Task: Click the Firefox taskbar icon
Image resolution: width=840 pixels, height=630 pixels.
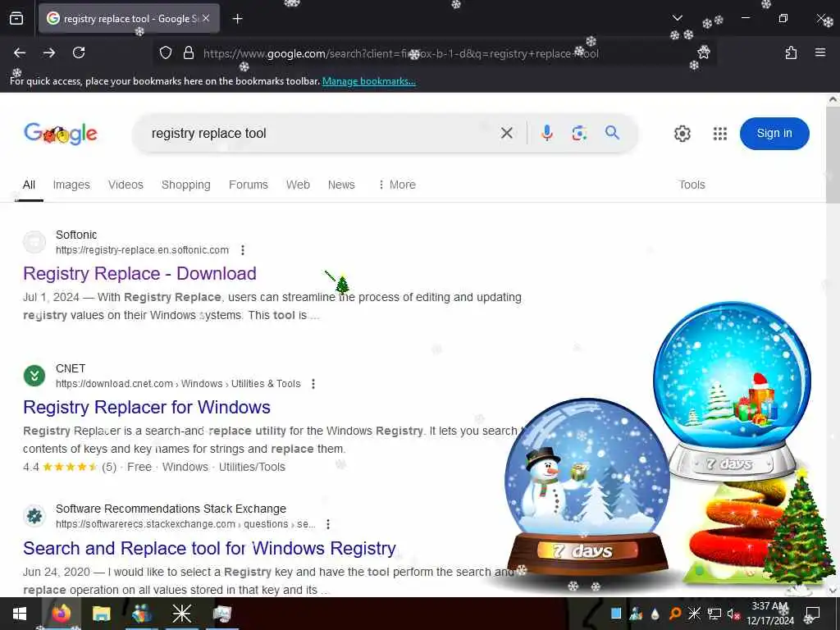Action: point(61,614)
